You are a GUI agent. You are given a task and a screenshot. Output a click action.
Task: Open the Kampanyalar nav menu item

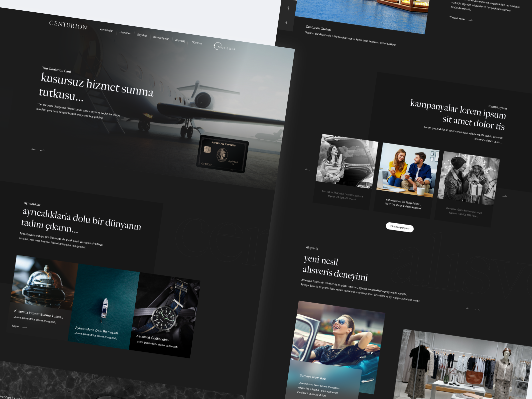point(161,38)
